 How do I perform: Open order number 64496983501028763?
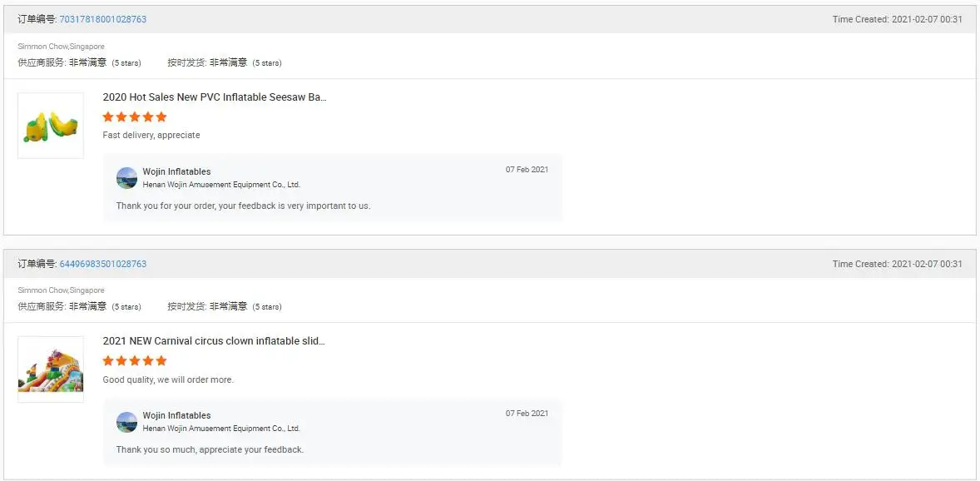[103, 264]
